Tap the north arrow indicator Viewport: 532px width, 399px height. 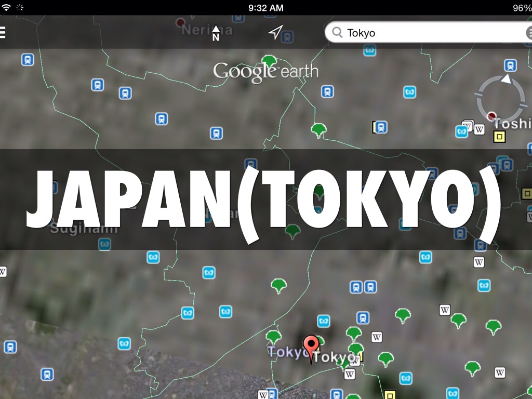(216, 33)
